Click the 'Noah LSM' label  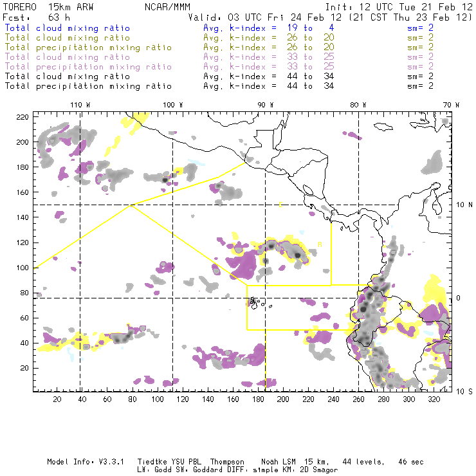point(279,462)
